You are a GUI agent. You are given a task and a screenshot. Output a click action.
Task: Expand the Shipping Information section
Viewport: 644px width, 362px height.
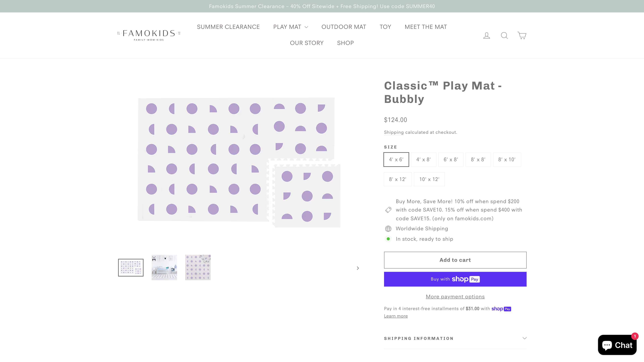(x=455, y=338)
